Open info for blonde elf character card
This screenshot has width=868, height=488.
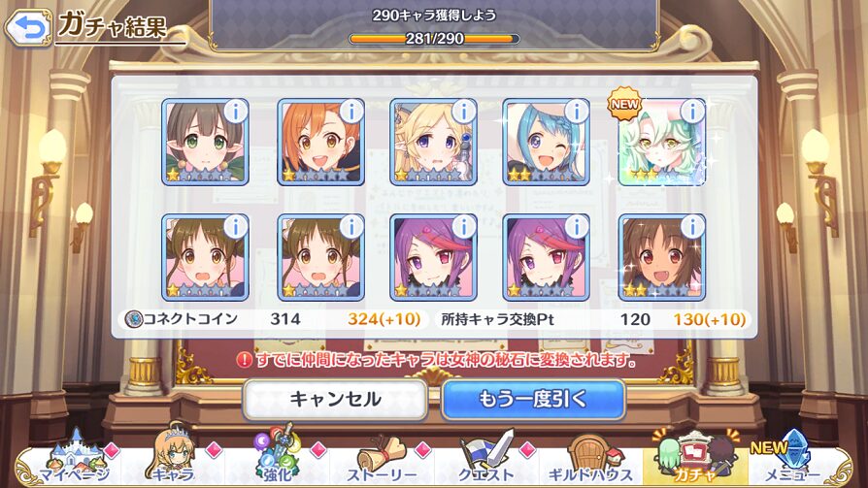pyautogui.click(x=464, y=113)
